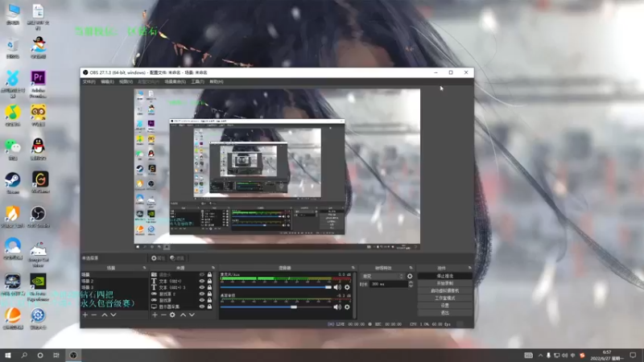Click the 启动虚拟摄像机 virtual camera button
Viewport: 644px width, 362px height.
coord(445,291)
